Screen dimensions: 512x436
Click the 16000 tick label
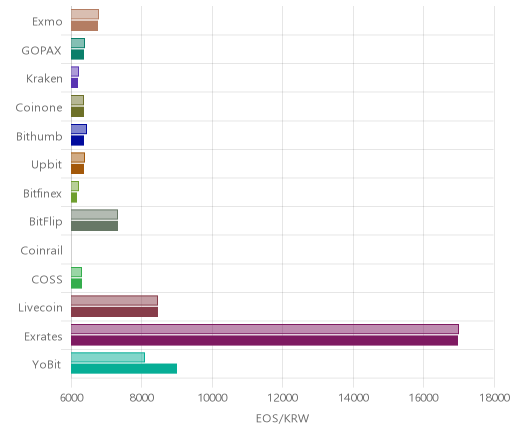[x=424, y=398]
